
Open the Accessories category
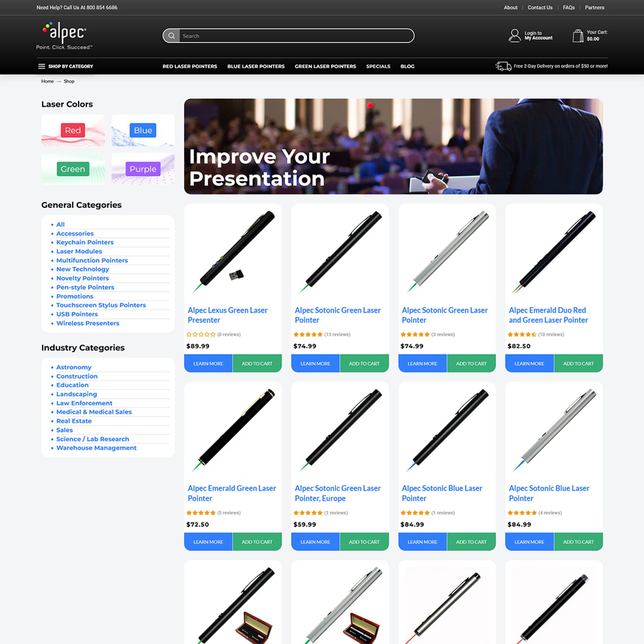[75, 234]
